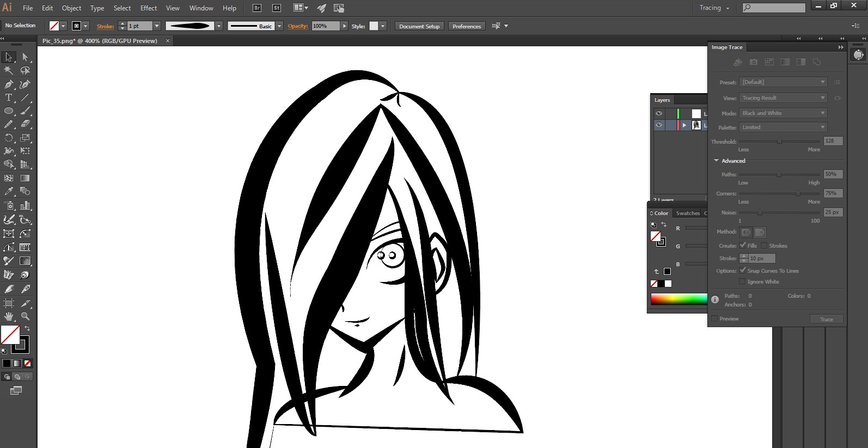Toggle the Fills checkbox
This screenshot has width=868, height=448.
click(x=743, y=246)
